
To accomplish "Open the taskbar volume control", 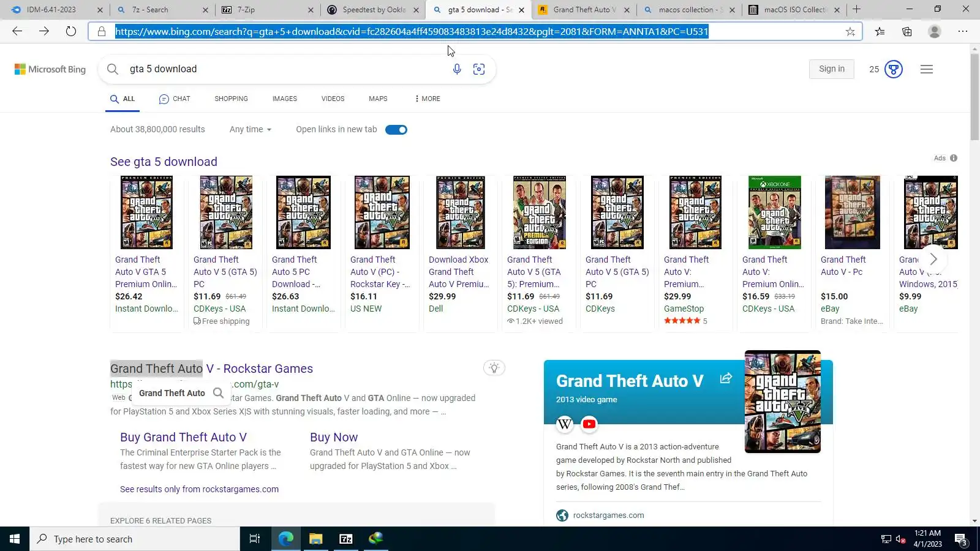I will point(900,539).
